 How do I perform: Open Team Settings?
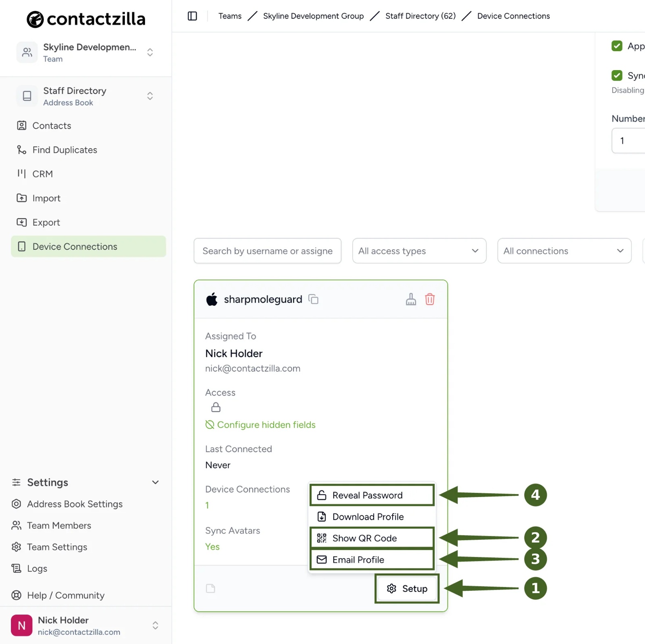(x=49, y=547)
